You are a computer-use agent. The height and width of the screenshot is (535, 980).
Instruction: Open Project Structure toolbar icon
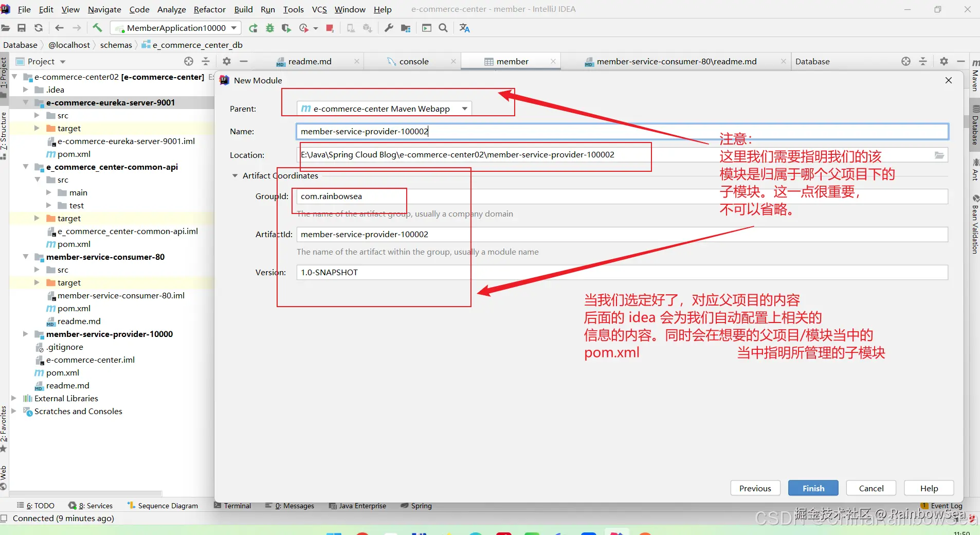tap(406, 28)
